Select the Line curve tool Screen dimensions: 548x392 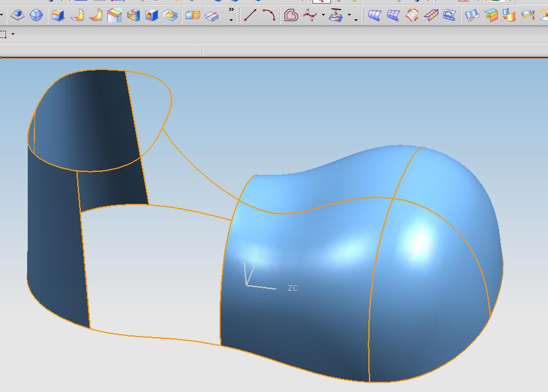(x=250, y=16)
